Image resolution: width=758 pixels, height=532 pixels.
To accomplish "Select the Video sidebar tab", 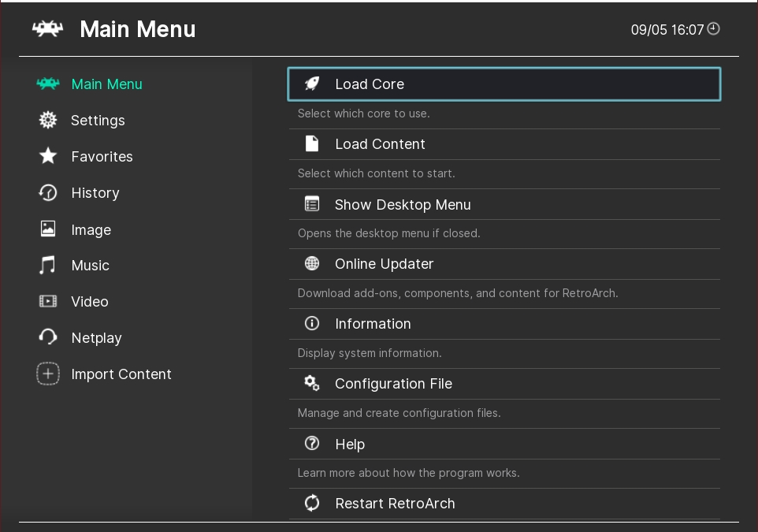I will pyautogui.click(x=90, y=302).
